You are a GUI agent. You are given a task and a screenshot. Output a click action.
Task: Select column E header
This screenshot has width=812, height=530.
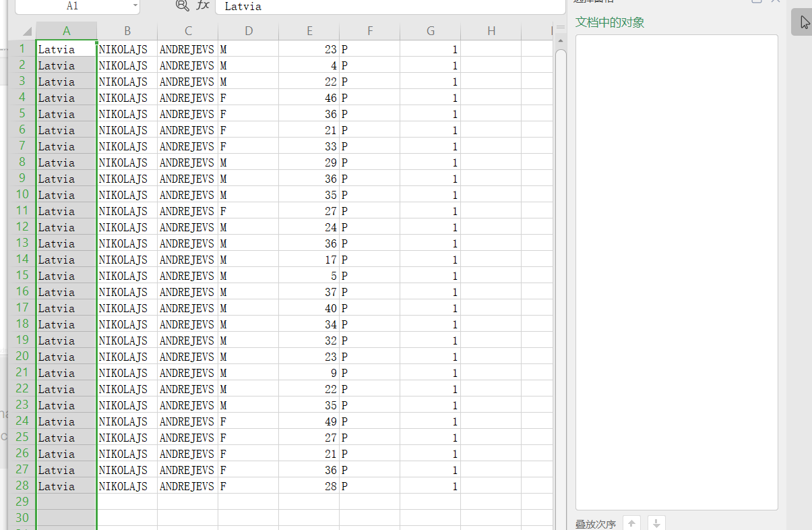point(309,31)
